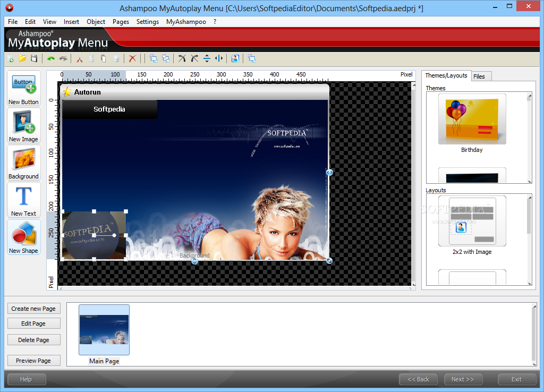Click the Autorun star icon in the canvas title

point(67,92)
